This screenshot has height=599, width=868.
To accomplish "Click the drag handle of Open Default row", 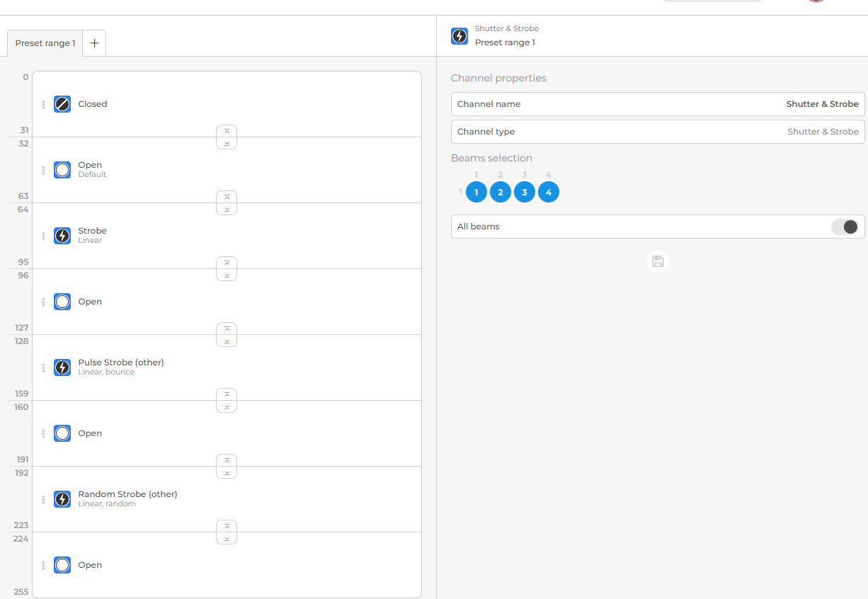I will pyautogui.click(x=43, y=171).
